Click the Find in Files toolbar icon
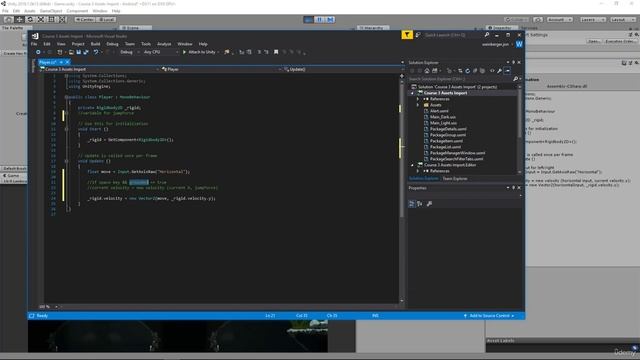 pos(227,52)
